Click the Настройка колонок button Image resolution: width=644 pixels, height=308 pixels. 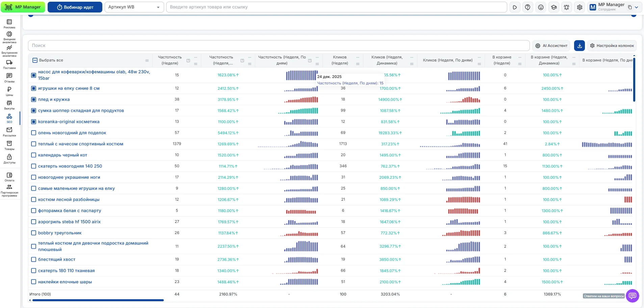(x=612, y=46)
